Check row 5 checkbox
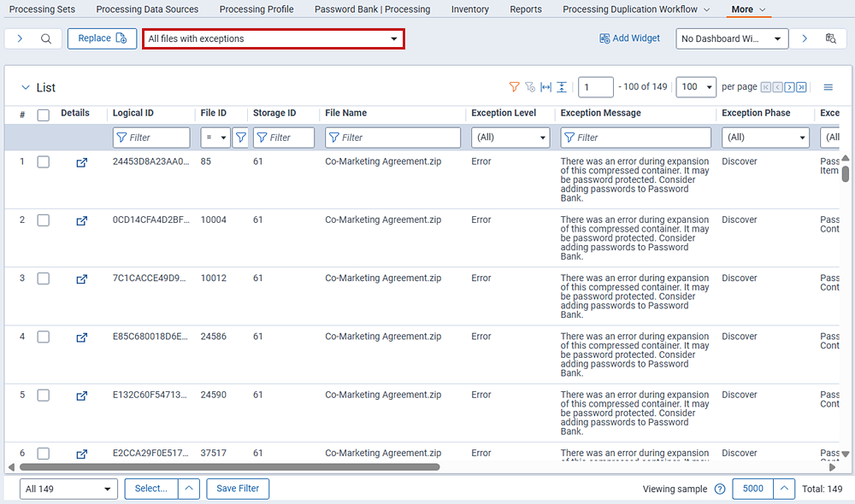This screenshot has width=855, height=504. 43,395
